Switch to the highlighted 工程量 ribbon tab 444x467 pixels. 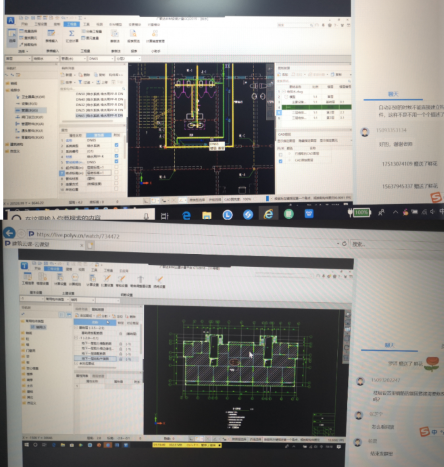pyautogui.click(x=72, y=24)
